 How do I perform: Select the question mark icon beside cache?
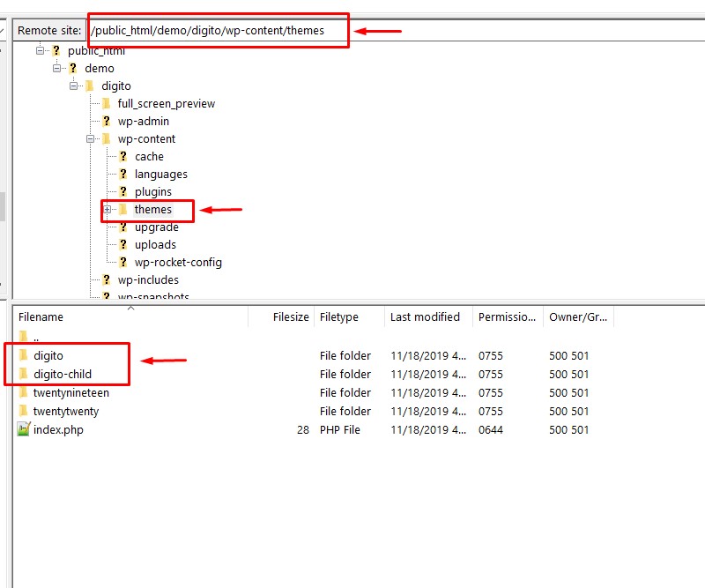pyautogui.click(x=123, y=156)
